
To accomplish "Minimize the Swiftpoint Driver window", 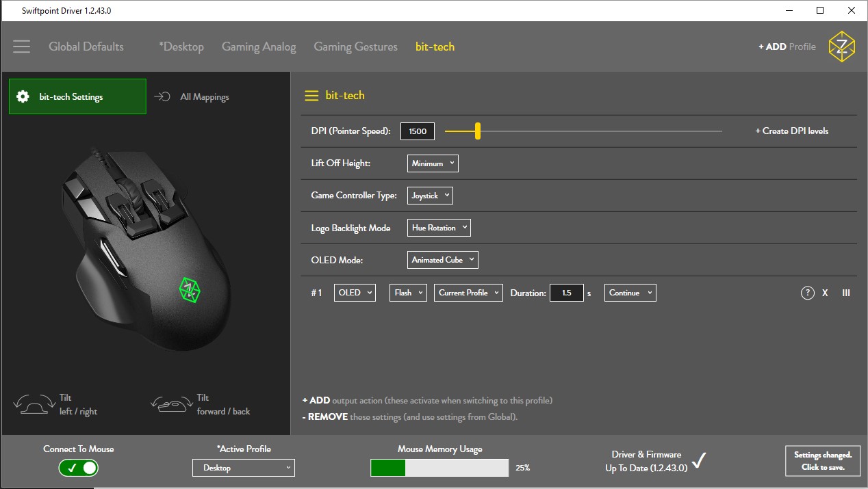I will click(x=789, y=10).
